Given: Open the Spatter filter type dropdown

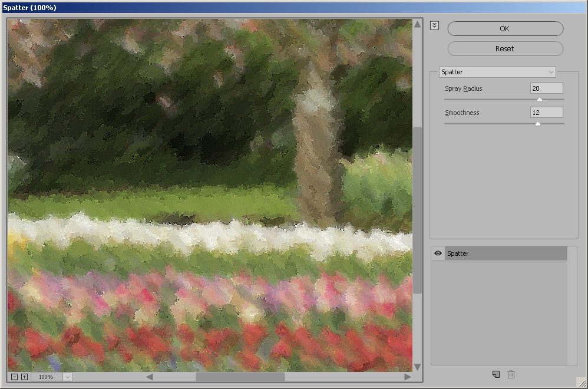Looking at the screenshot, I should (x=497, y=72).
